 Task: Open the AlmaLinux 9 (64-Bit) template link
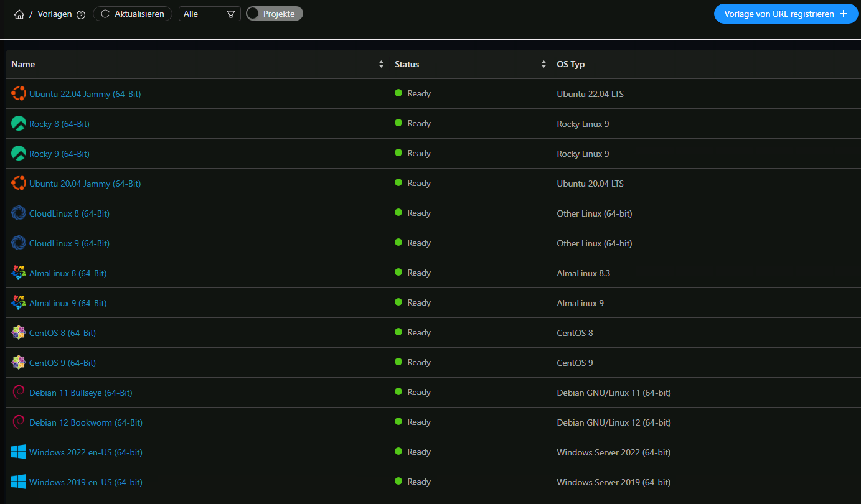coord(68,303)
